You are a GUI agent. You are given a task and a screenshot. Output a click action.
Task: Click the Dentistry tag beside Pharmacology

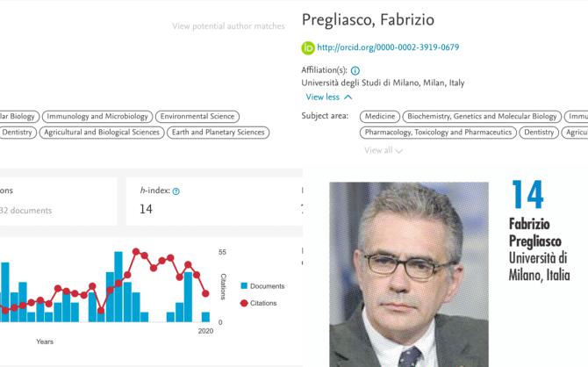pos(539,133)
